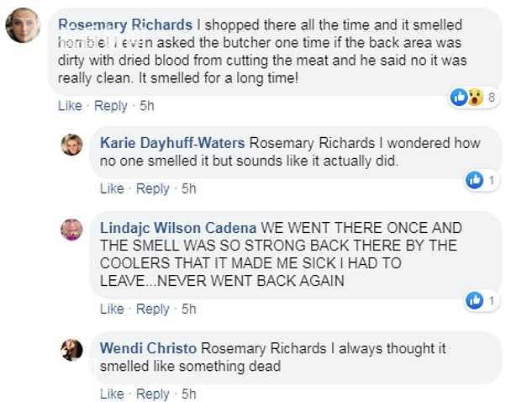This screenshot has width=532, height=402.
Task: Open 5h timestamp on Rosemary's comment
Action: [x=147, y=106]
